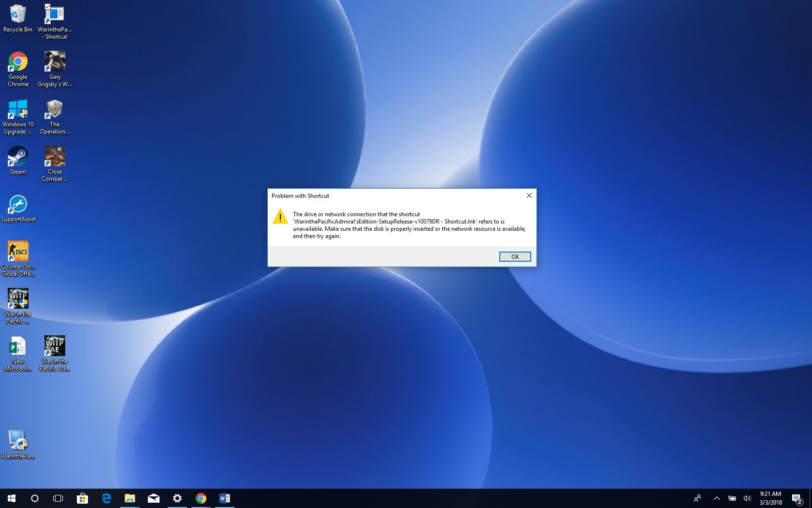
Task: Select the New Microsoft Publisher document icon
Action: coord(18,354)
